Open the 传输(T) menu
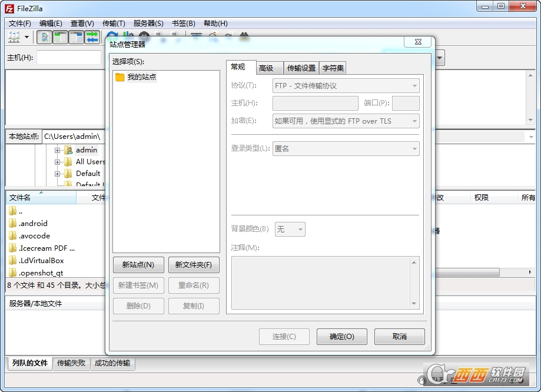The width and height of the screenshot is (541, 392). [114, 24]
